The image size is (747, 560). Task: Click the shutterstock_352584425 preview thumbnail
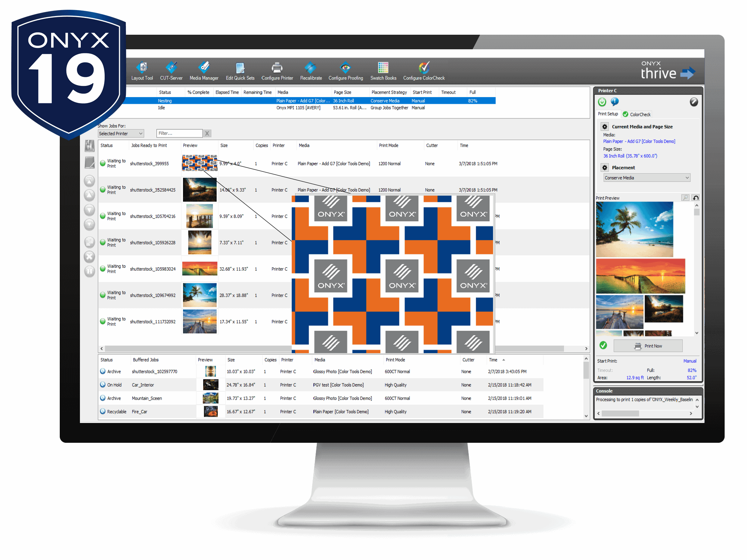pos(200,189)
